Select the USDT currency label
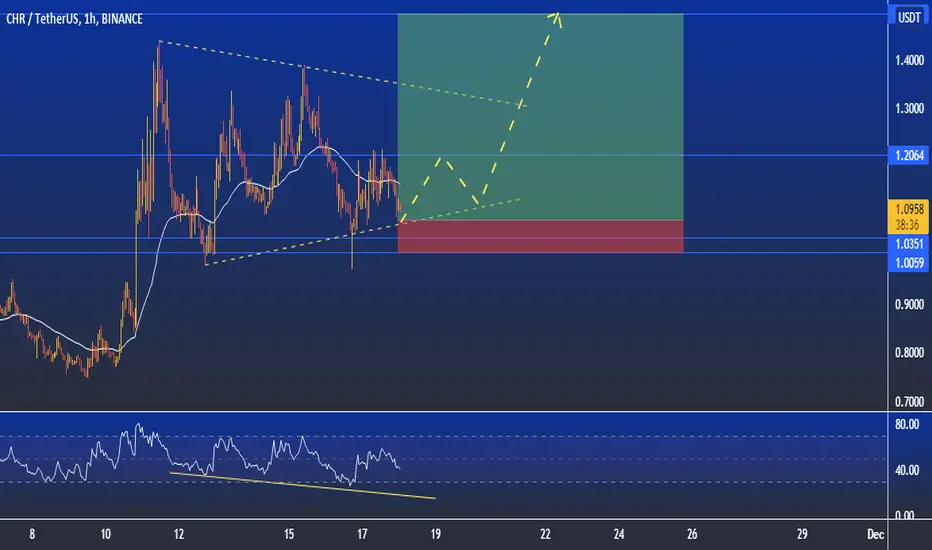Screen dimensions: 932x550 [x=909, y=17]
